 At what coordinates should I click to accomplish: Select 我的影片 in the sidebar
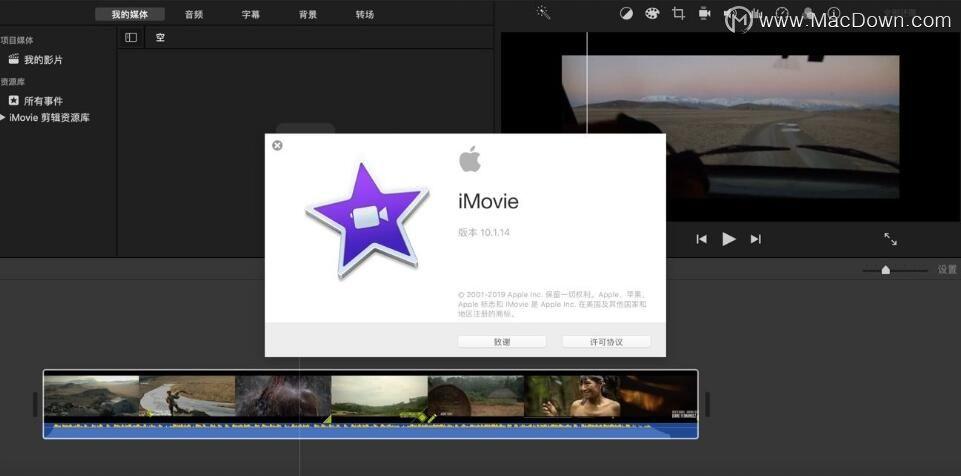coord(43,59)
